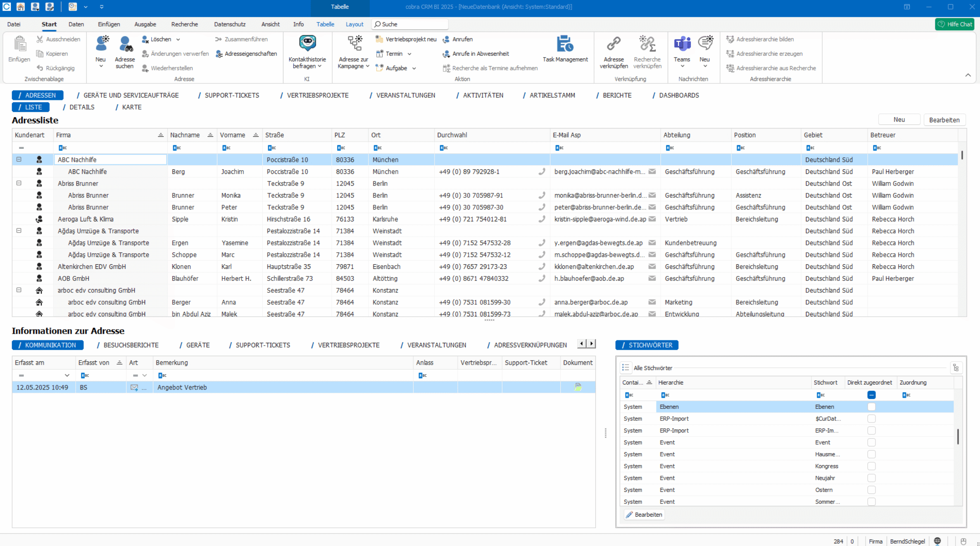Screen dimensions: 980x546
Task: Open the Löschen dropdown arrow
Action: coord(178,39)
